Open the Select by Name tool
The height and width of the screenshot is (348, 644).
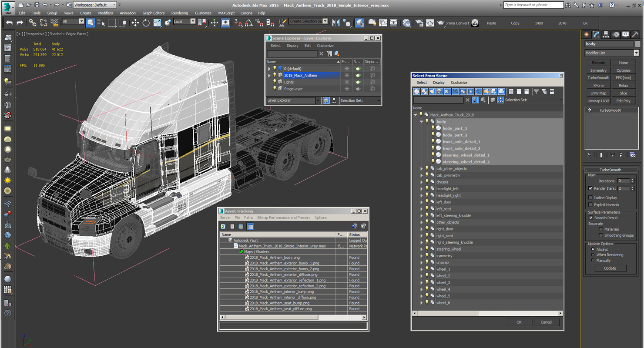[101, 23]
